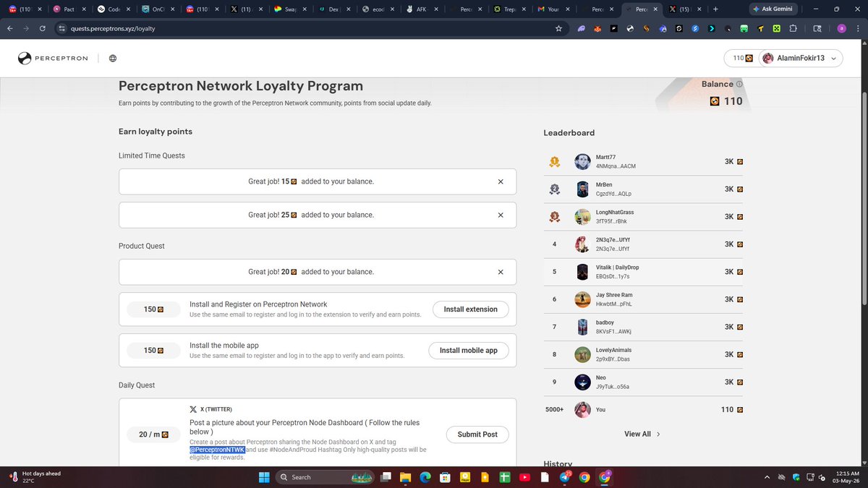This screenshot has width=868, height=488.
Task: Open Google Lens search icon in toolbar
Action: coord(817,28)
